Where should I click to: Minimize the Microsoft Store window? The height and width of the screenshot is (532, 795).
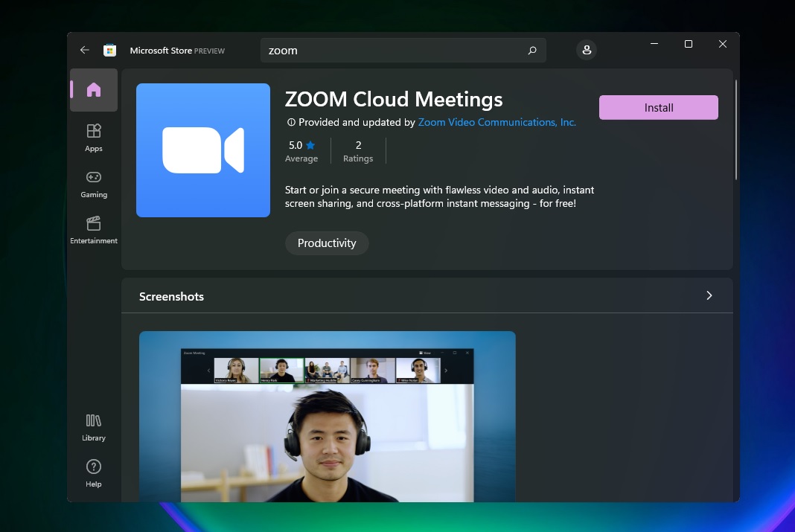point(654,44)
